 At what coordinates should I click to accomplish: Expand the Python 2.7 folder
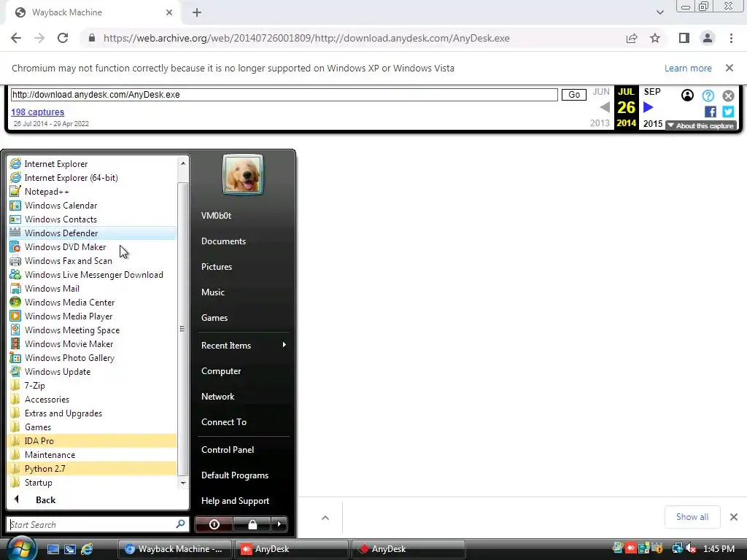93,468
